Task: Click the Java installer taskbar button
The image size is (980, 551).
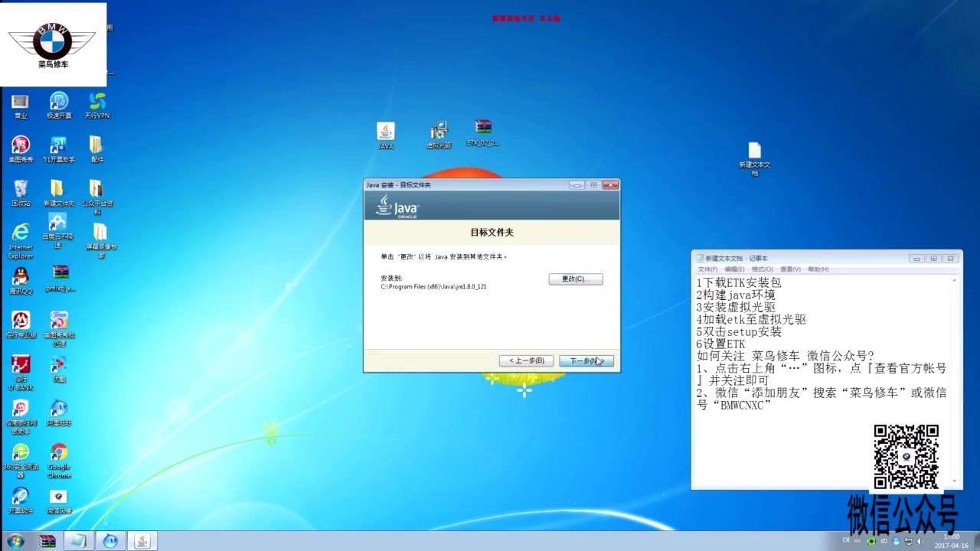Action: point(142,541)
